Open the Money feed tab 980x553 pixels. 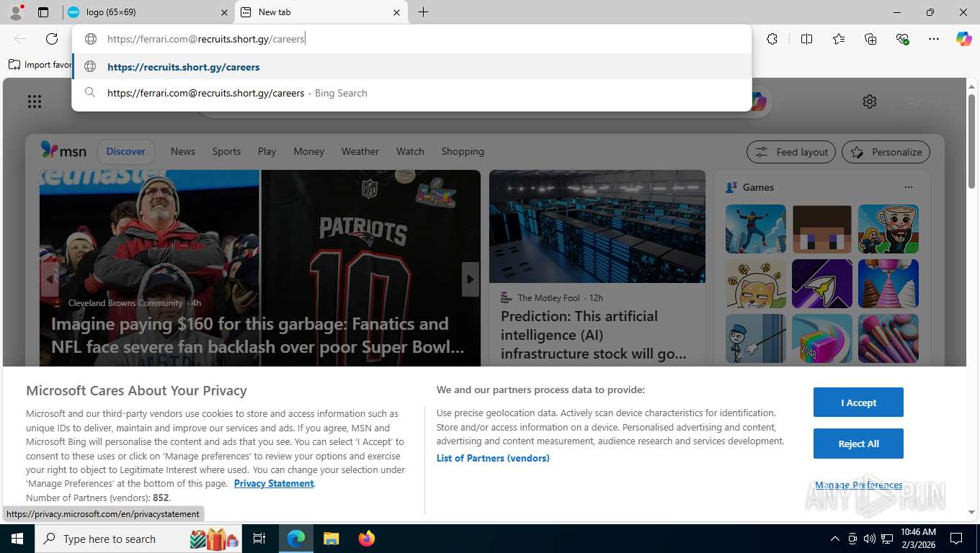click(309, 151)
